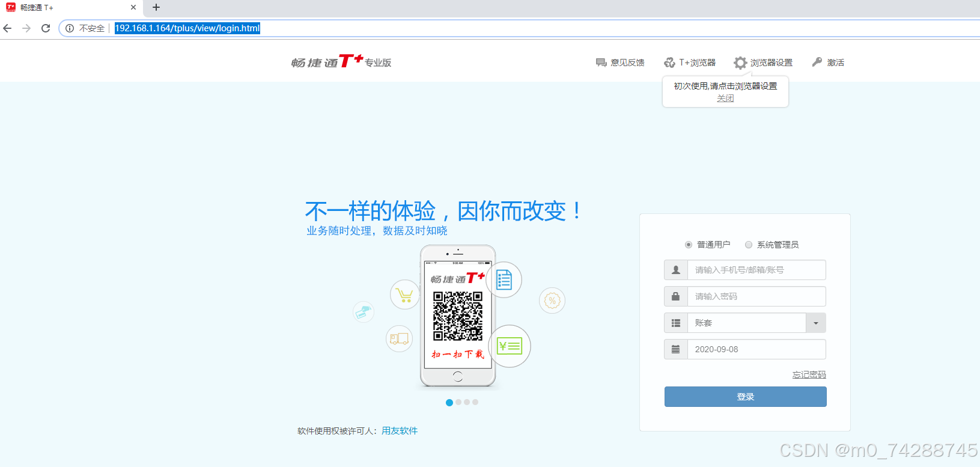Click the shopping cart circle icon
The height and width of the screenshot is (467, 980).
[x=405, y=295]
